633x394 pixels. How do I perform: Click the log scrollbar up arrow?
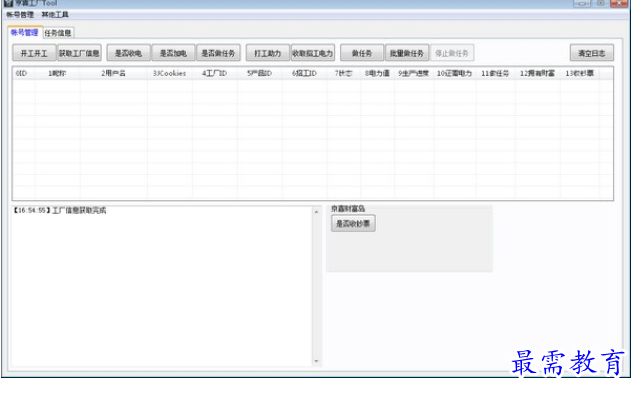tap(316, 212)
